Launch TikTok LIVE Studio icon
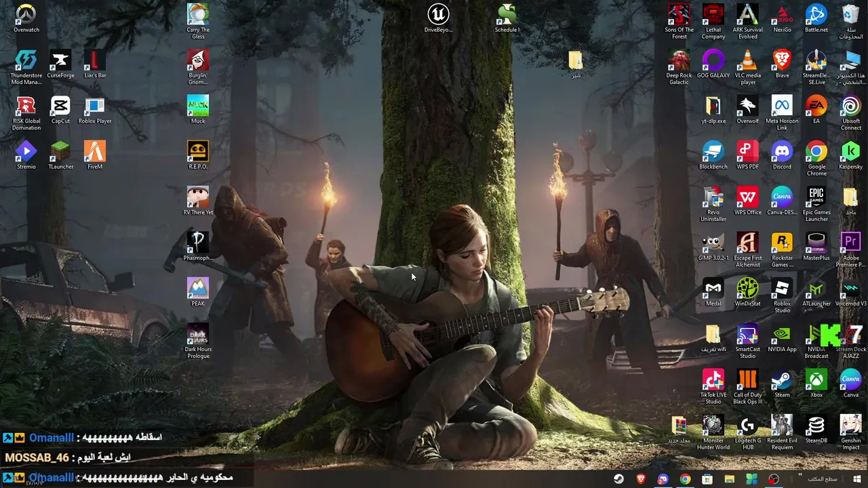This screenshot has width=868, height=488. 713,386
